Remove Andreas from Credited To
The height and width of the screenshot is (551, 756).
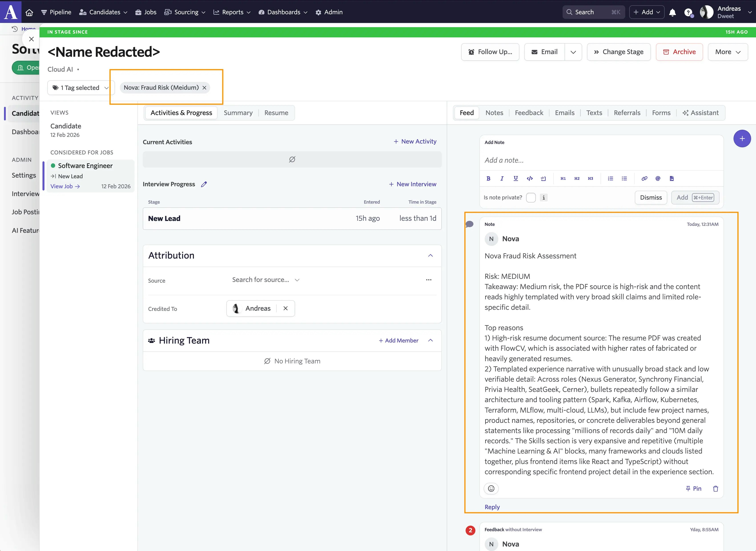(285, 308)
